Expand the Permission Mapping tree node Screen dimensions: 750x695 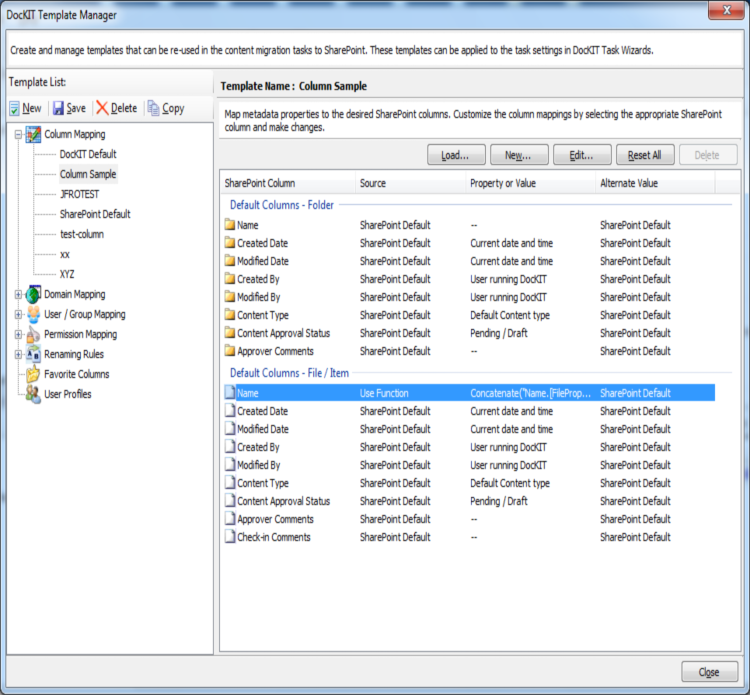[x=18, y=334]
